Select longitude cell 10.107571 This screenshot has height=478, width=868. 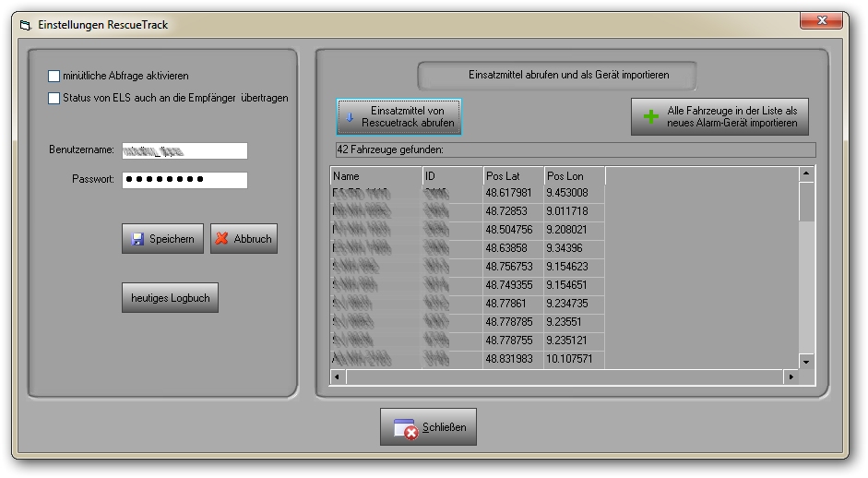click(x=575, y=359)
